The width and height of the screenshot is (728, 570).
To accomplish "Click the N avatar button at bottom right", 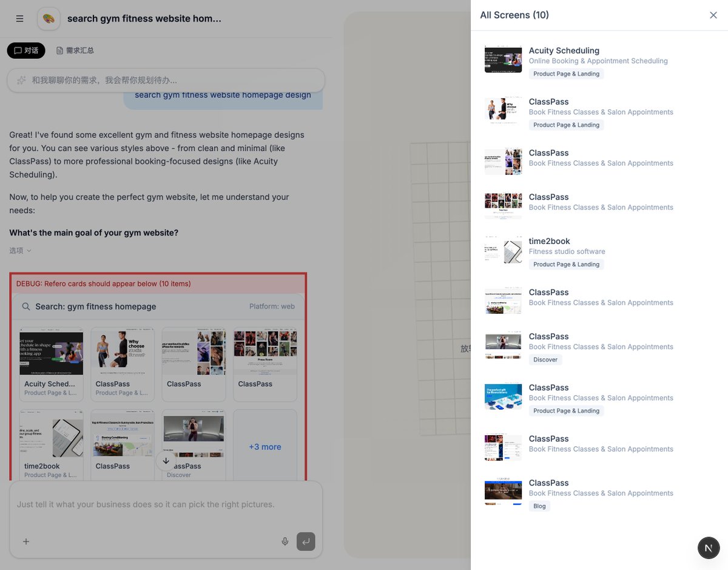I will 708,548.
